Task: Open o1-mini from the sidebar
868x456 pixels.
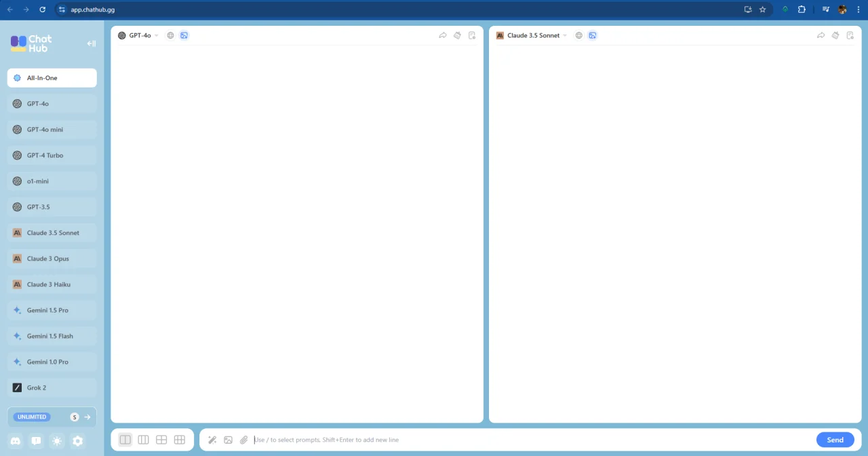Action: point(52,181)
